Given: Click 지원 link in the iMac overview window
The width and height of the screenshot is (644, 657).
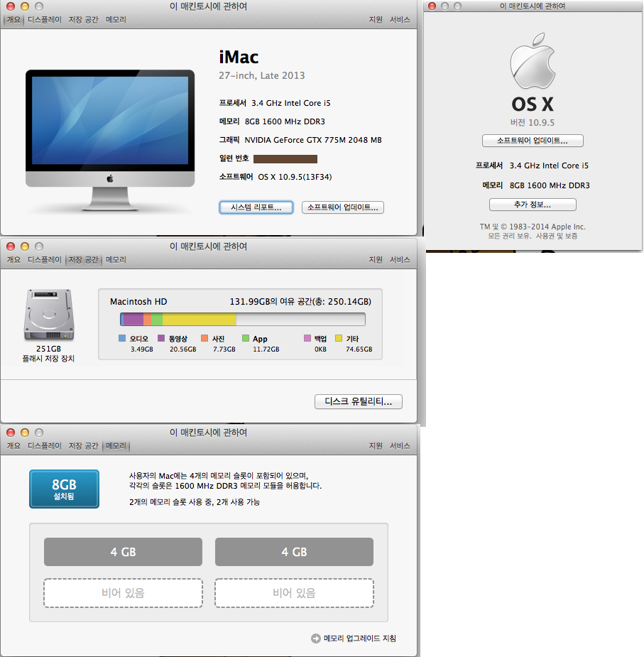Looking at the screenshot, I should point(376,20).
